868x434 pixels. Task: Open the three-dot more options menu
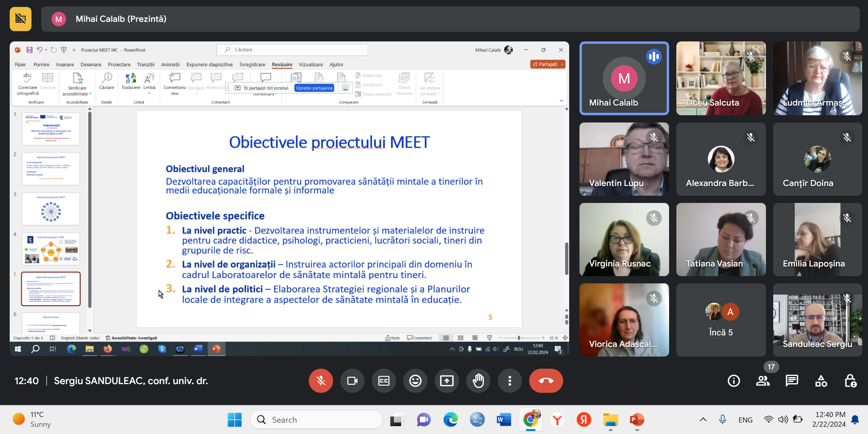coord(510,381)
